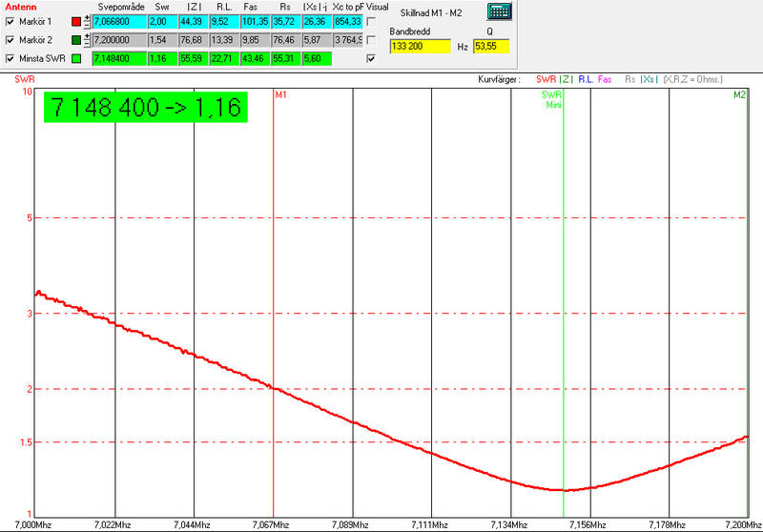Screen dimensions: 763x532
Task: Click the gray Rs curve color legend
Action: [629, 79]
